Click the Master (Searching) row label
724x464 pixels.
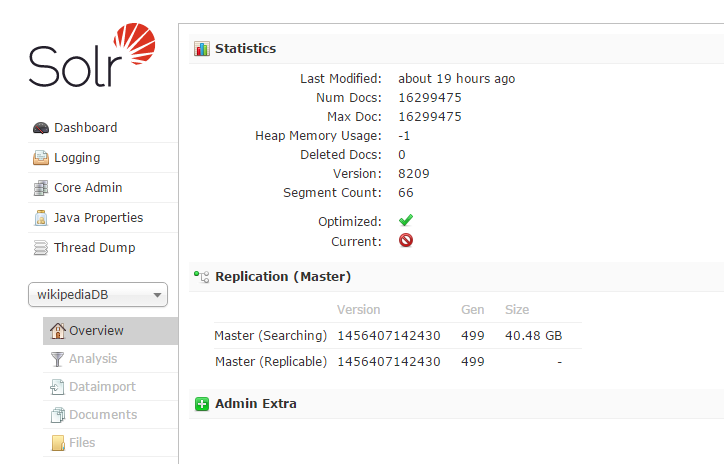click(271, 336)
